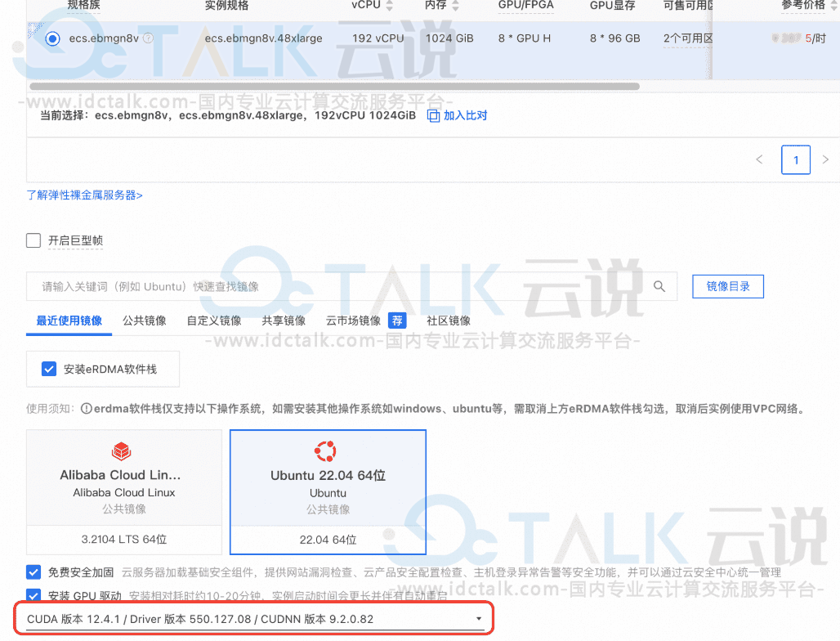The image size is (840, 641).
Task: Sort by vCPU column arrows
Action: pos(390,6)
